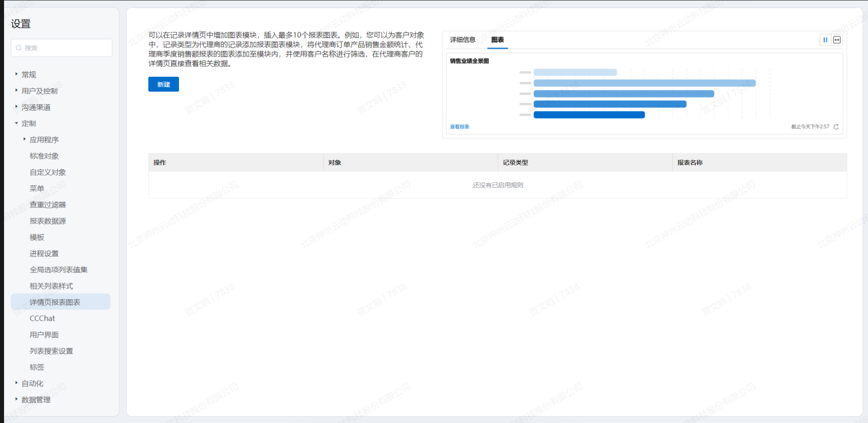Go to 自定义对象 settings
The height and width of the screenshot is (423, 868).
48,172
